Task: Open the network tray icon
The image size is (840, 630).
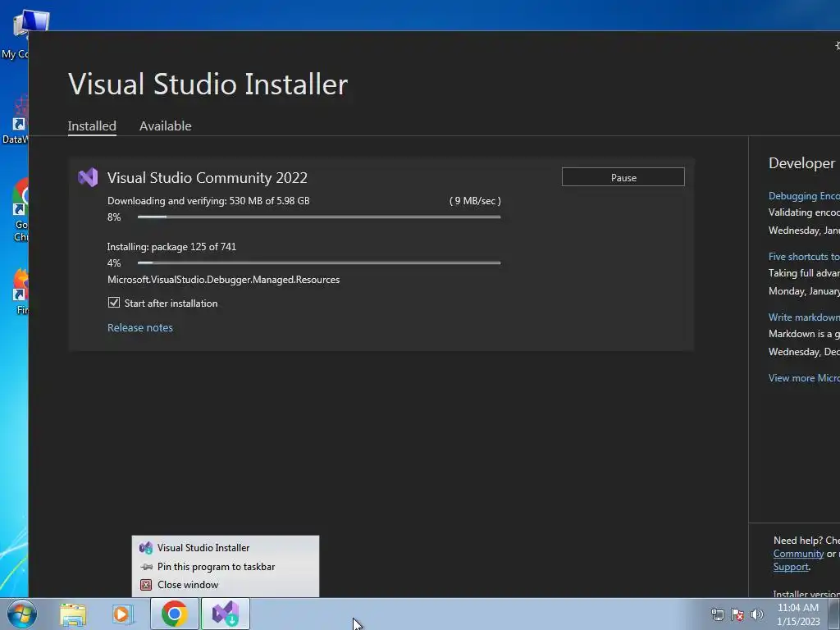Action: pyautogui.click(x=717, y=614)
